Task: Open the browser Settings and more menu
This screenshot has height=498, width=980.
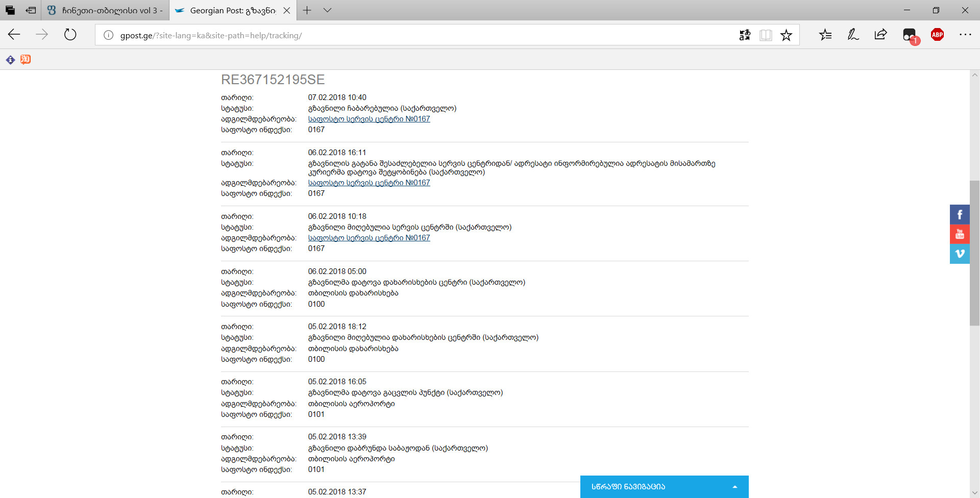Action: (965, 35)
